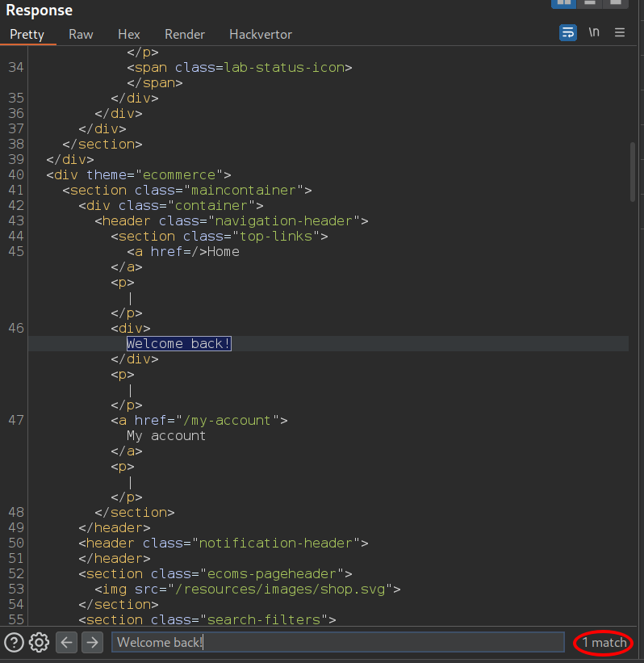Go to next search match arrow
Screen dimensions: 644x663
click(93, 643)
